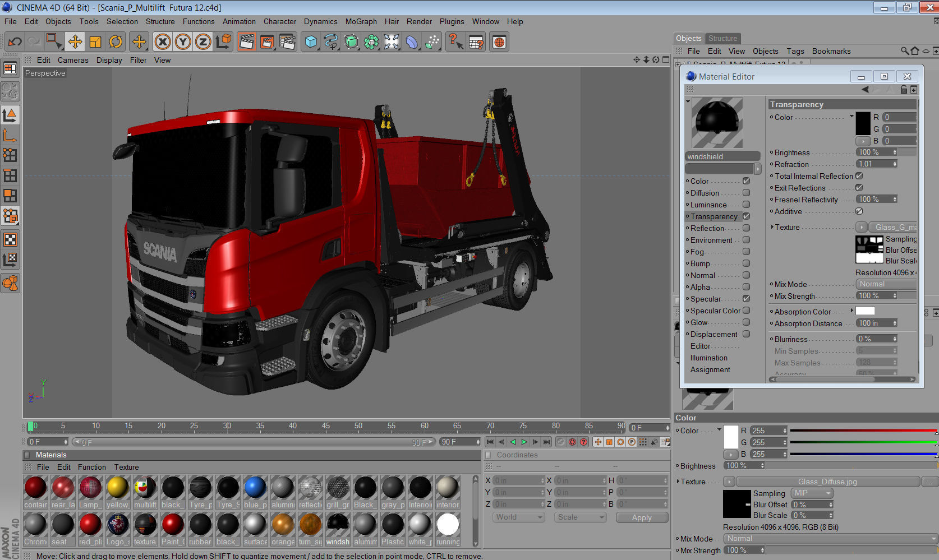Click the Play forward button
This screenshot has height=560, width=939.
[524, 442]
